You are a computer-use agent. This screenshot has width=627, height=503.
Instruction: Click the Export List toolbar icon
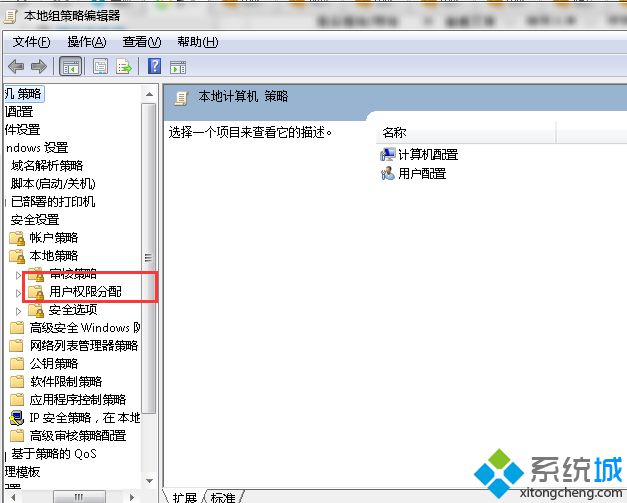point(124,66)
